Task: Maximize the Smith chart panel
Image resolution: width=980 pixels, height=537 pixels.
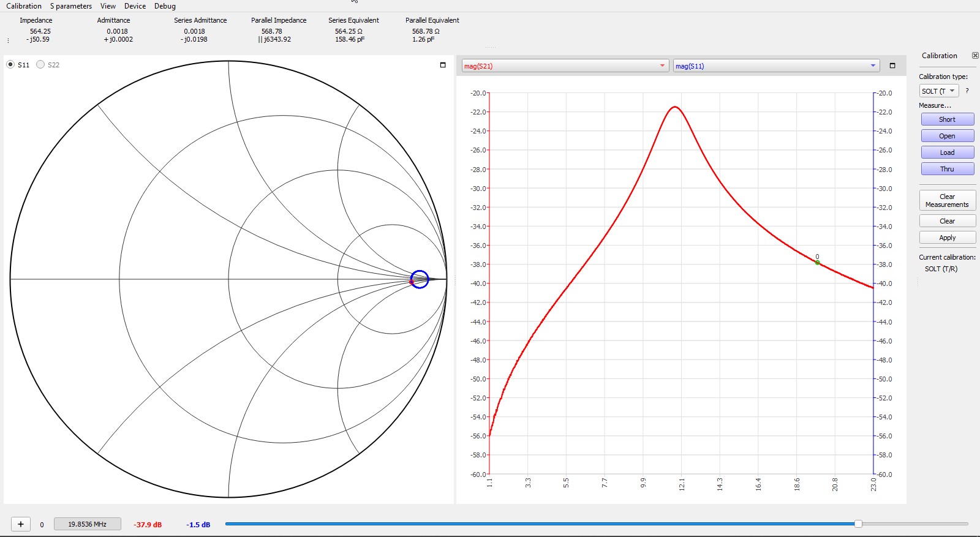Action: click(x=443, y=65)
